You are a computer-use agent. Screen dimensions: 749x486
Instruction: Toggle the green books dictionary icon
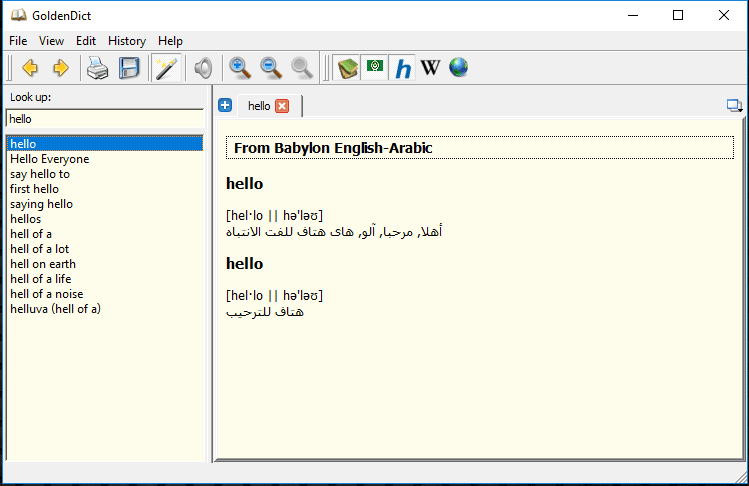coord(347,68)
